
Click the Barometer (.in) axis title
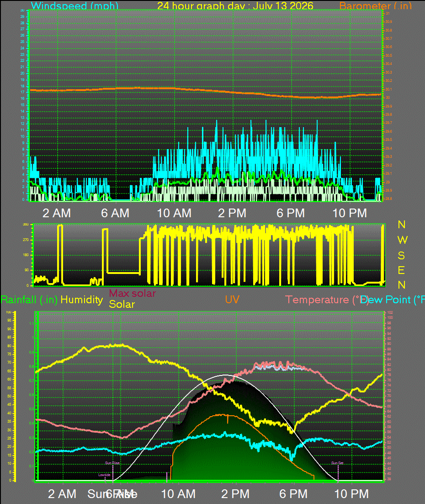tap(375, 5)
